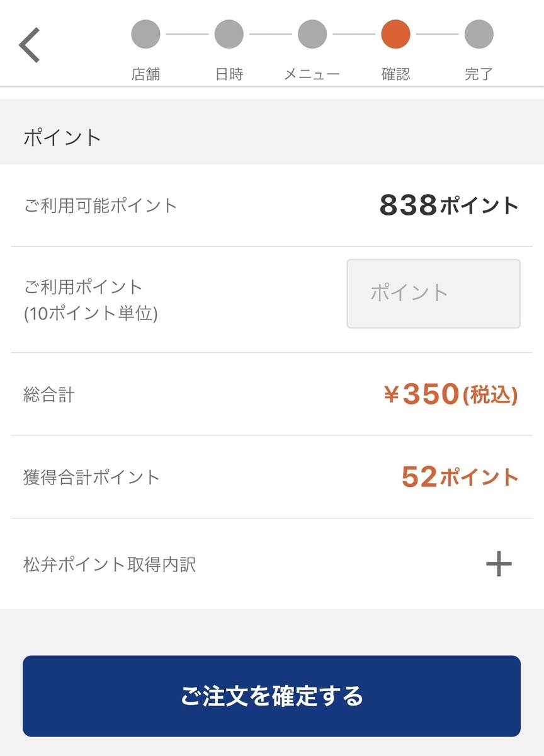Click the 838ポイント available balance

(x=449, y=205)
